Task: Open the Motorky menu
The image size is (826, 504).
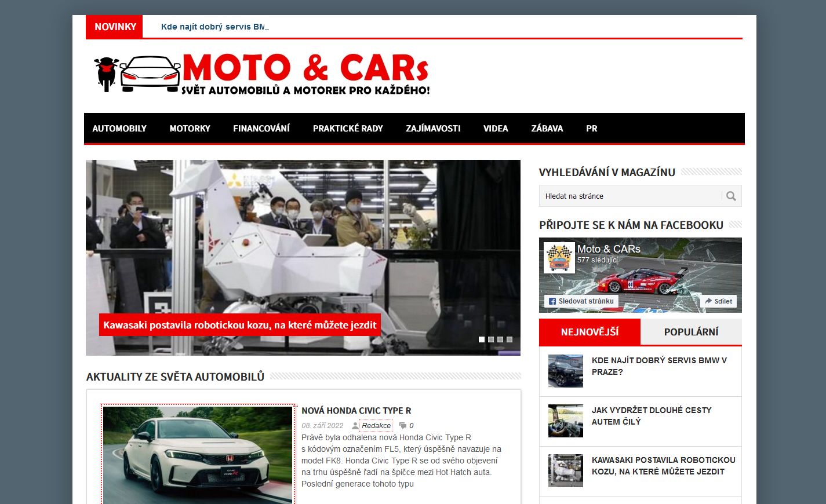Action: point(190,129)
